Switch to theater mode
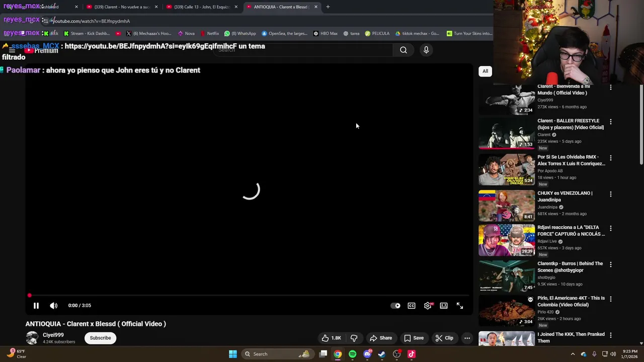 (444, 306)
